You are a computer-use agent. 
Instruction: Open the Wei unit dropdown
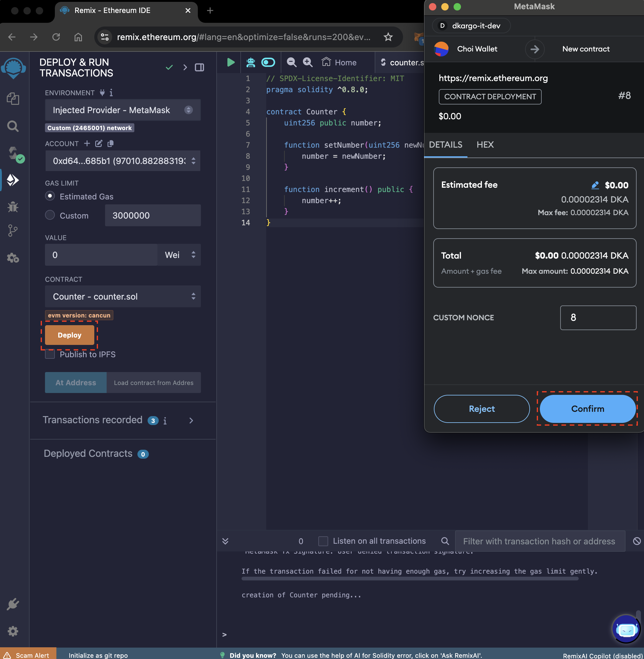coord(179,255)
